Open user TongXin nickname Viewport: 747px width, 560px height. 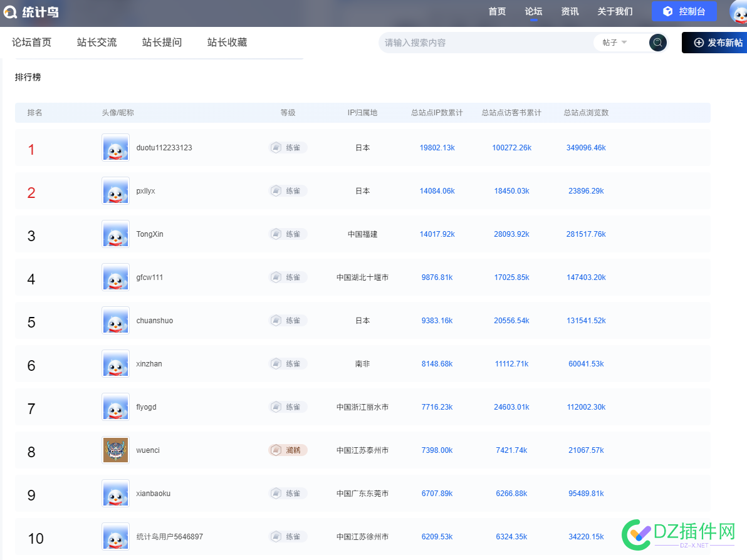[x=150, y=234]
